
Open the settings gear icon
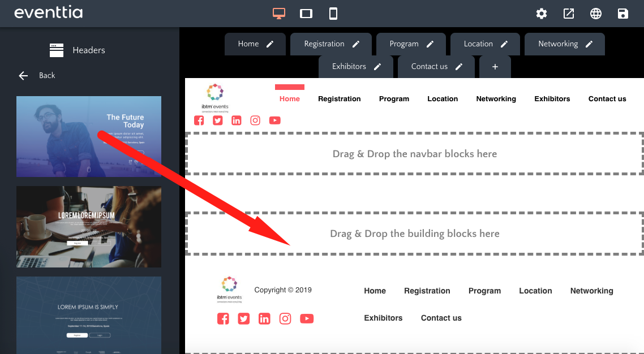[x=542, y=14]
